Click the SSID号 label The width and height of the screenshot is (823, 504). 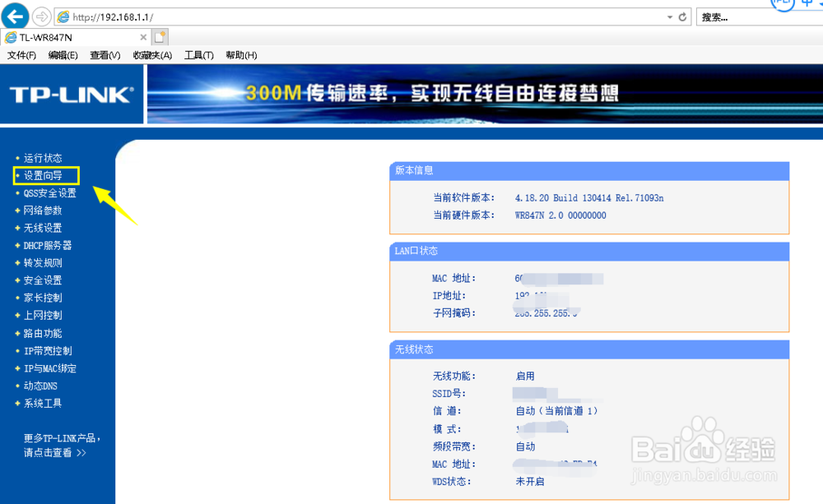449,394
